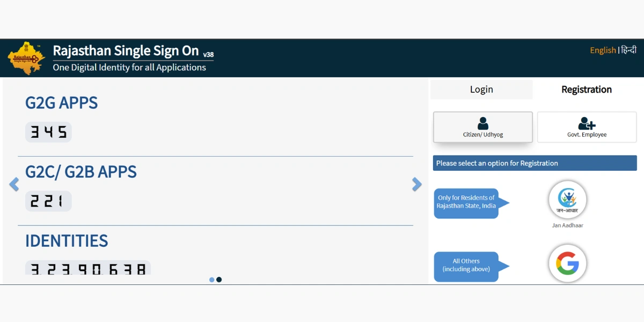Click the 'G2G APPS' heading
Image resolution: width=644 pixels, height=322 pixels.
coord(62,103)
